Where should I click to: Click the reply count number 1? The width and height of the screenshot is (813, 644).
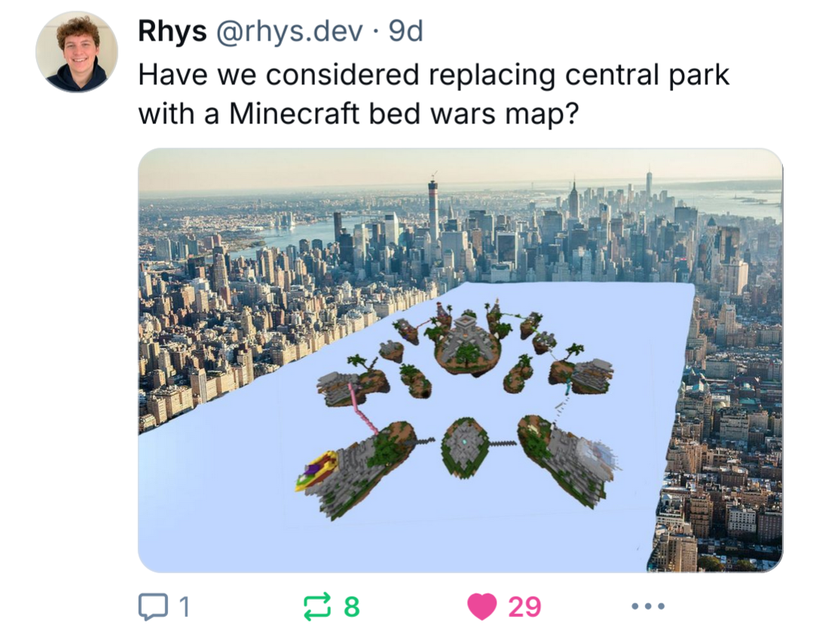click(x=185, y=606)
